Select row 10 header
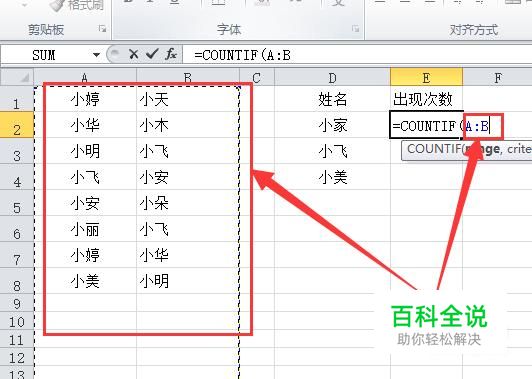Screen dimensions: 532x379 click(17, 321)
